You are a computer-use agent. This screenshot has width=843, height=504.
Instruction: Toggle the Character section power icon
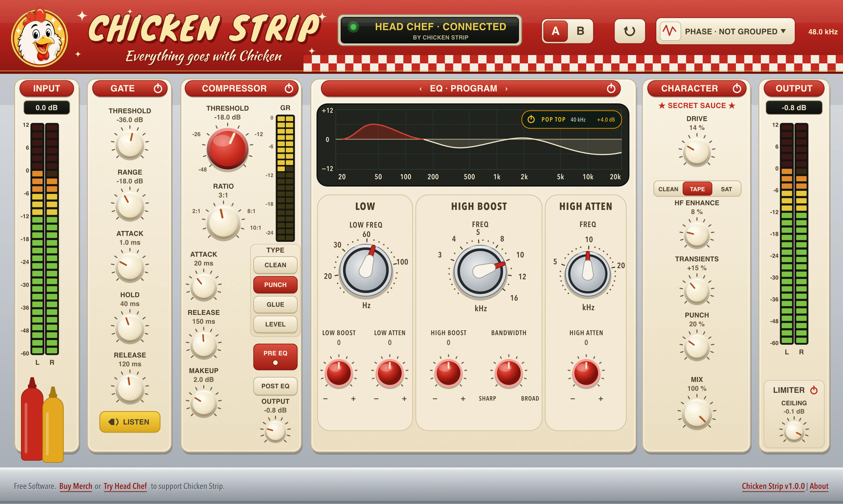[x=737, y=88]
